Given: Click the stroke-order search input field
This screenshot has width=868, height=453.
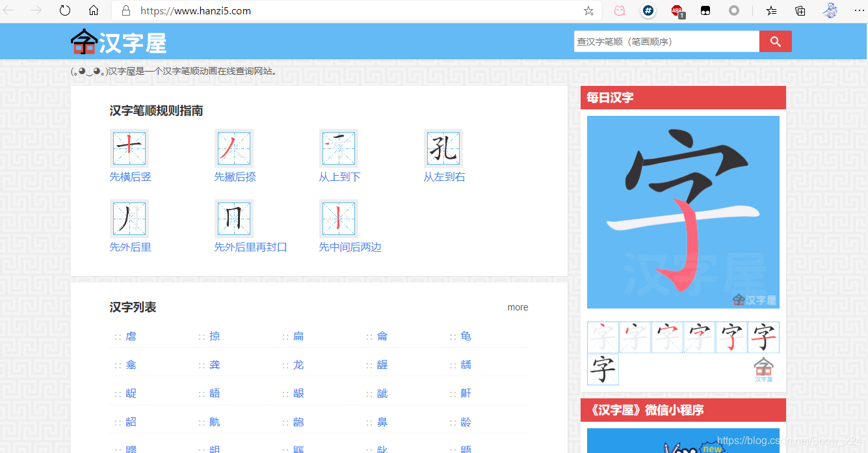Looking at the screenshot, I should (666, 41).
